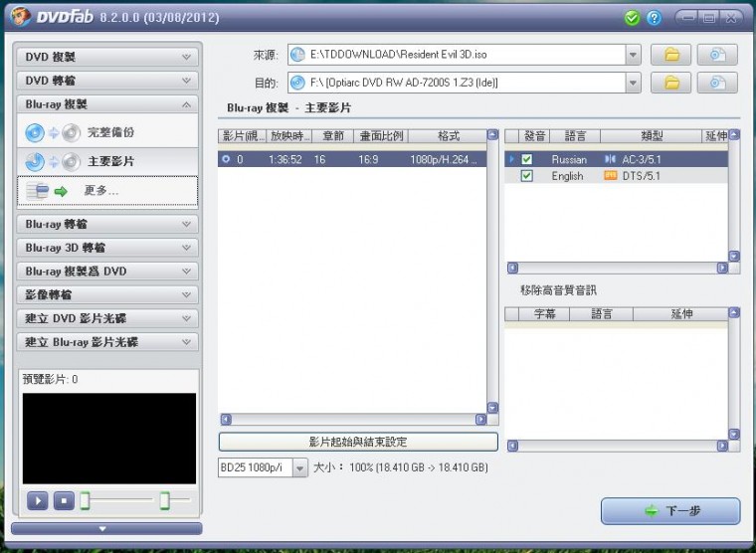
Task: Click 影片起始與結束設定 button
Action: point(358,442)
